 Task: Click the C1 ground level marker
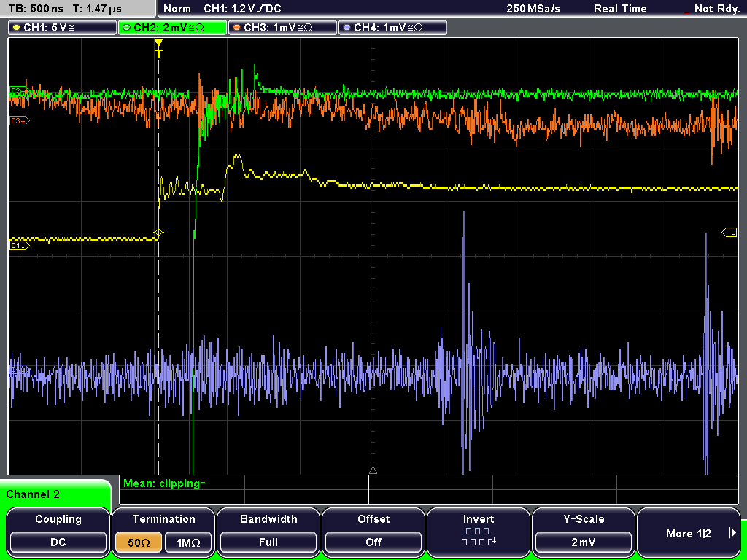click(19, 245)
